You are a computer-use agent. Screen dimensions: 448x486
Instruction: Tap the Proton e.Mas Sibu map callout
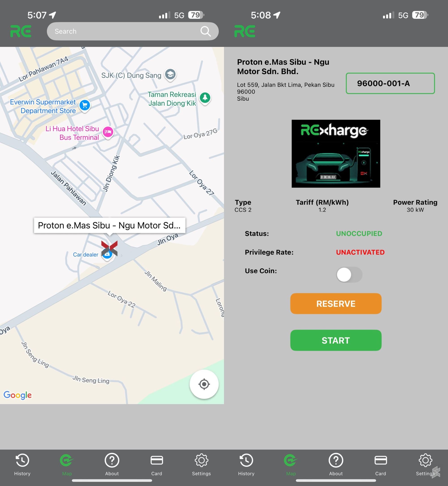coord(109,226)
